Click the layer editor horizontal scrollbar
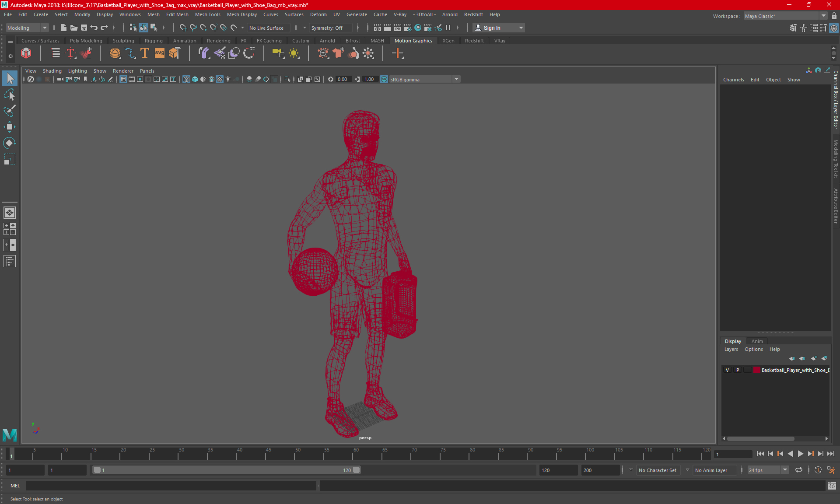The height and width of the screenshot is (504, 840). (x=760, y=438)
